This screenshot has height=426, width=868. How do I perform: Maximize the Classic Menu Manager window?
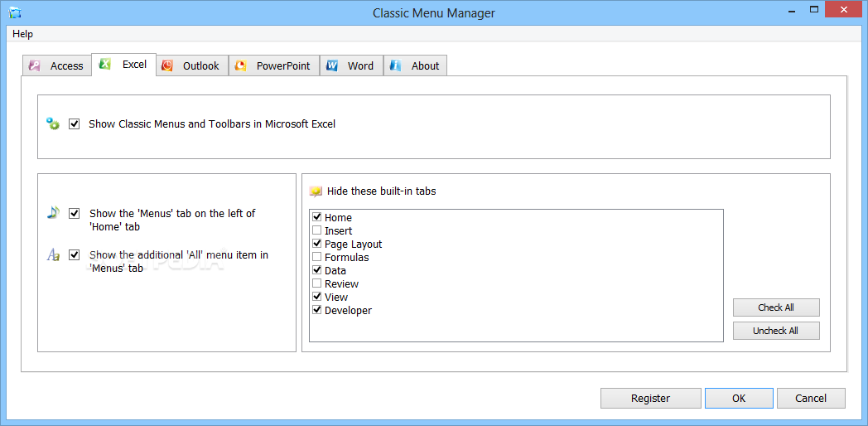[814, 10]
